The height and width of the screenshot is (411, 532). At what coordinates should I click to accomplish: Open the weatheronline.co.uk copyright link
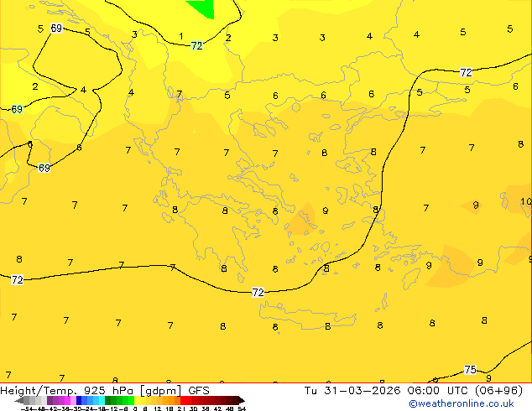click(462, 403)
